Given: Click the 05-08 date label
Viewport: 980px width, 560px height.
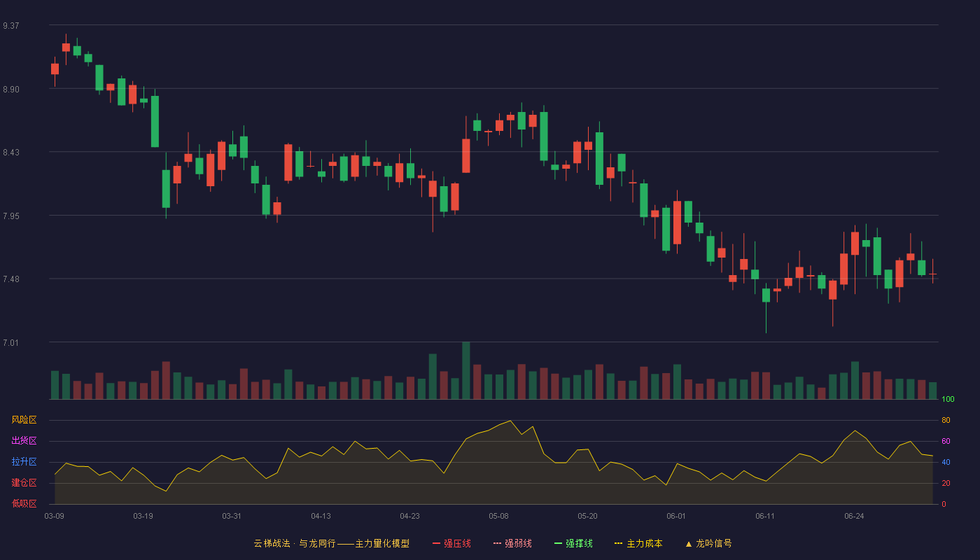Looking at the screenshot, I should point(499,516).
